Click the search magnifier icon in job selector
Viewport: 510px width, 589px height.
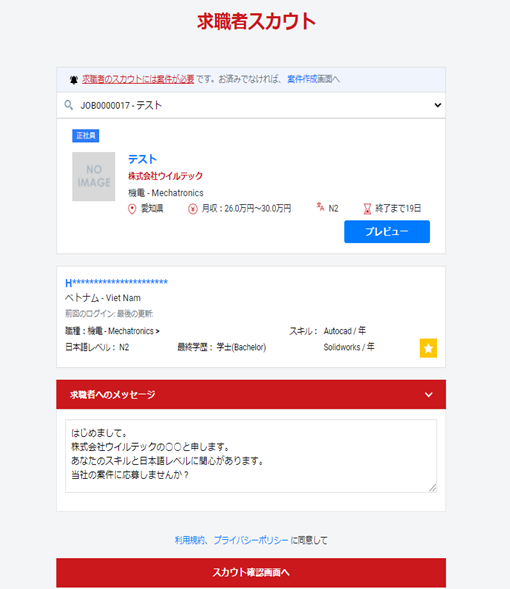coord(68,105)
